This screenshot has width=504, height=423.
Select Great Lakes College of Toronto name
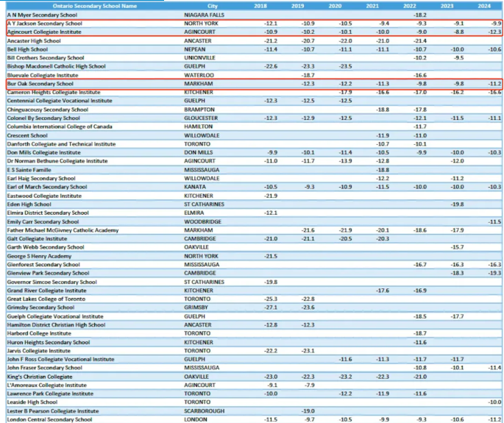click(x=46, y=299)
